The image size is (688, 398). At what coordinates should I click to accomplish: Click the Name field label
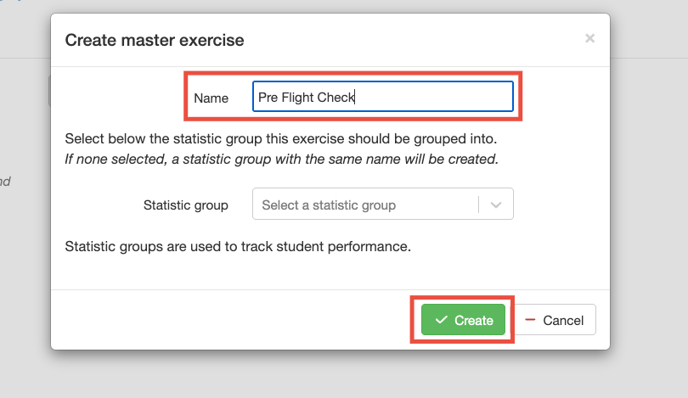(x=211, y=98)
